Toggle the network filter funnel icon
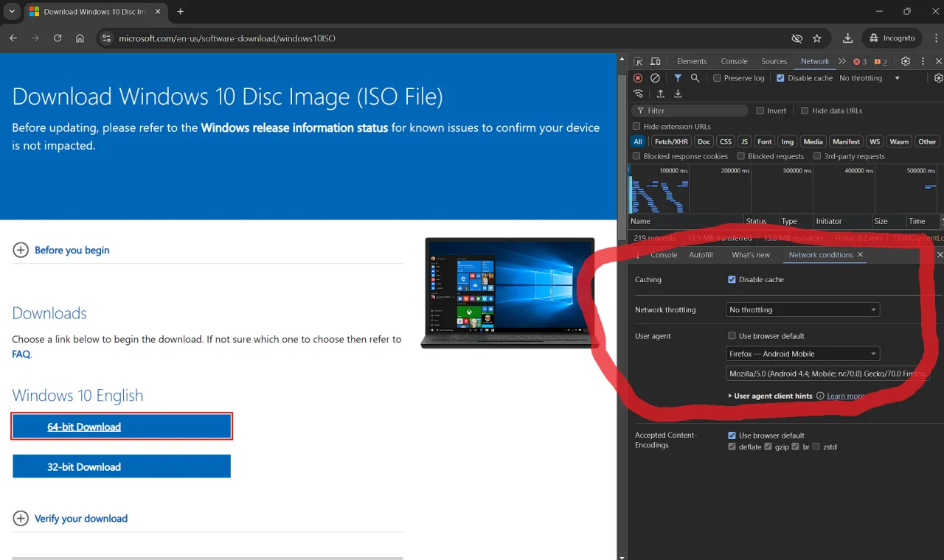The image size is (944, 560). 678,78
